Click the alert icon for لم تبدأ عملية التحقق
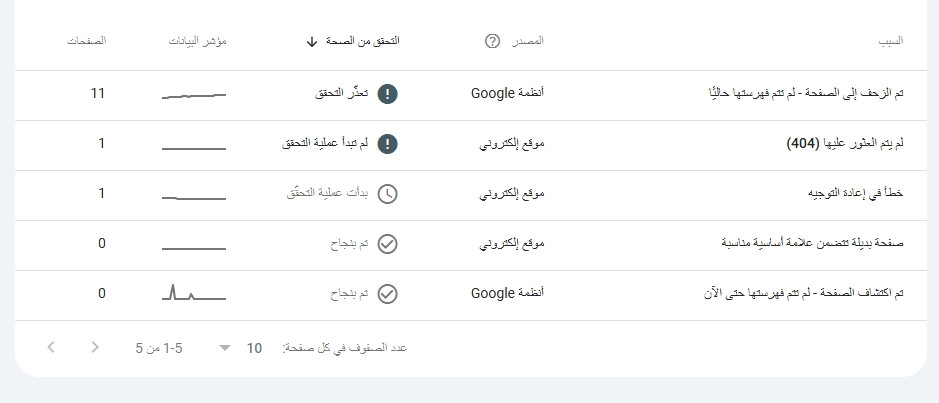The image size is (939, 403). click(x=389, y=144)
